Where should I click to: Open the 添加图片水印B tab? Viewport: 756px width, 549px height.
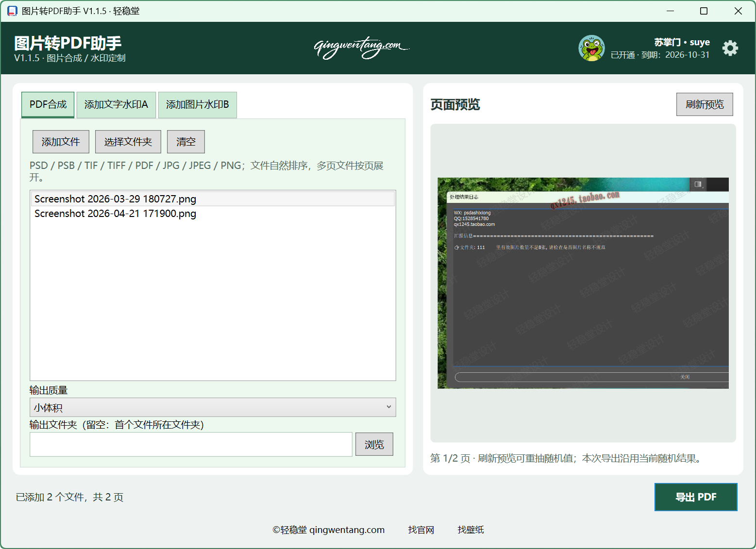tap(198, 104)
